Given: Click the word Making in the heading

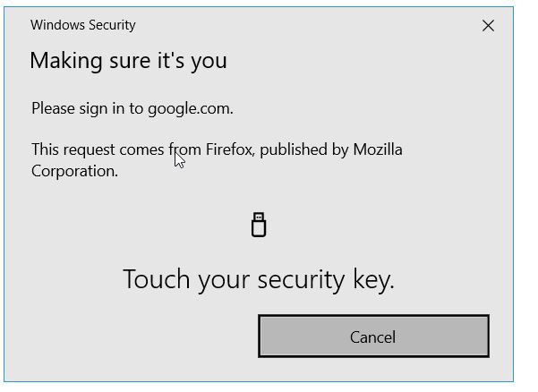Looking at the screenshot, I should (x=66, y=62).
